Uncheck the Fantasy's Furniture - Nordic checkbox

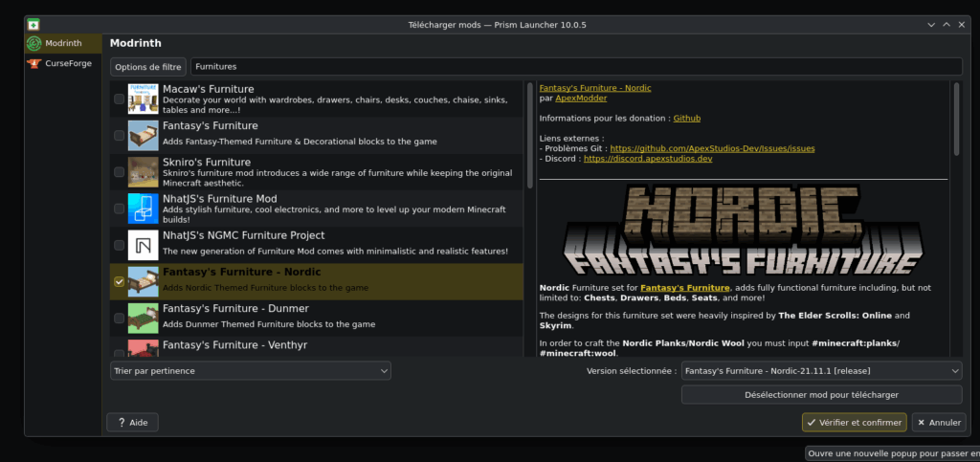[119, 282]
